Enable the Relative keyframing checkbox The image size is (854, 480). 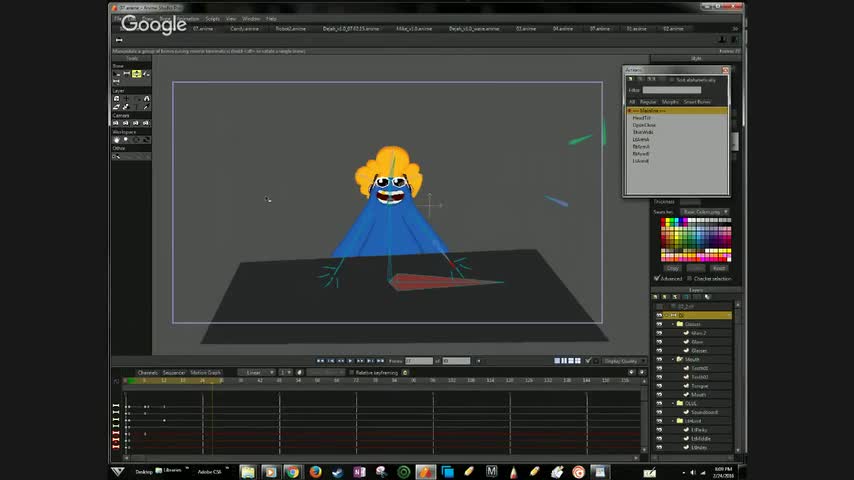(x=352, y=373)
